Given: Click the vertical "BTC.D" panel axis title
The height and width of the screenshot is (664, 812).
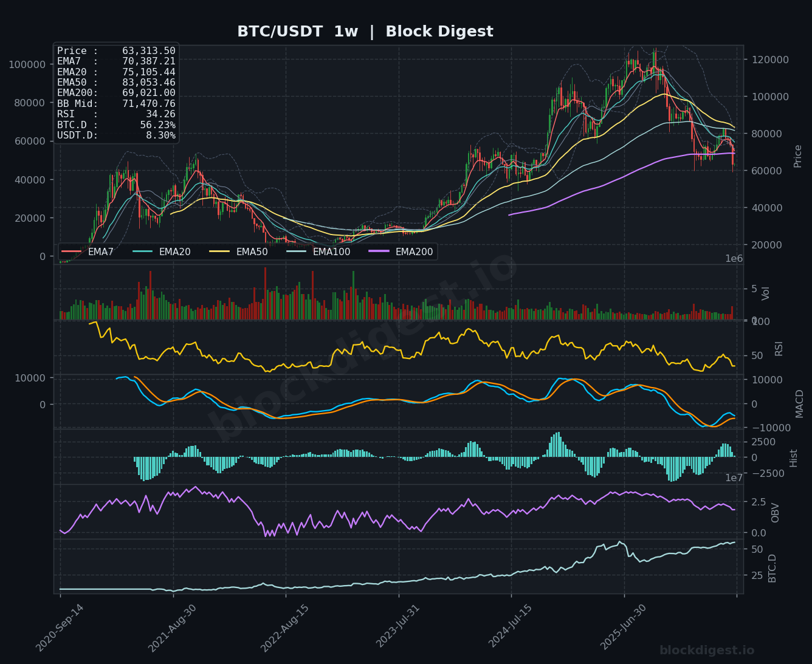Looking at the screenshot, I should point(772,568).
